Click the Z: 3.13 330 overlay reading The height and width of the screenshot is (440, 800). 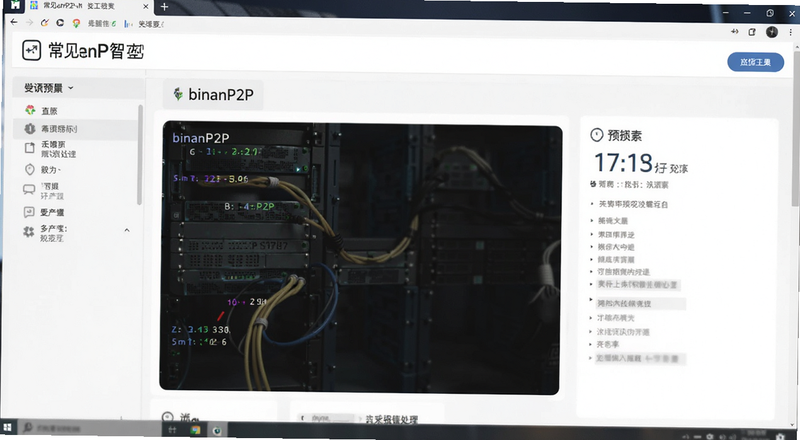tap(201, 330)
